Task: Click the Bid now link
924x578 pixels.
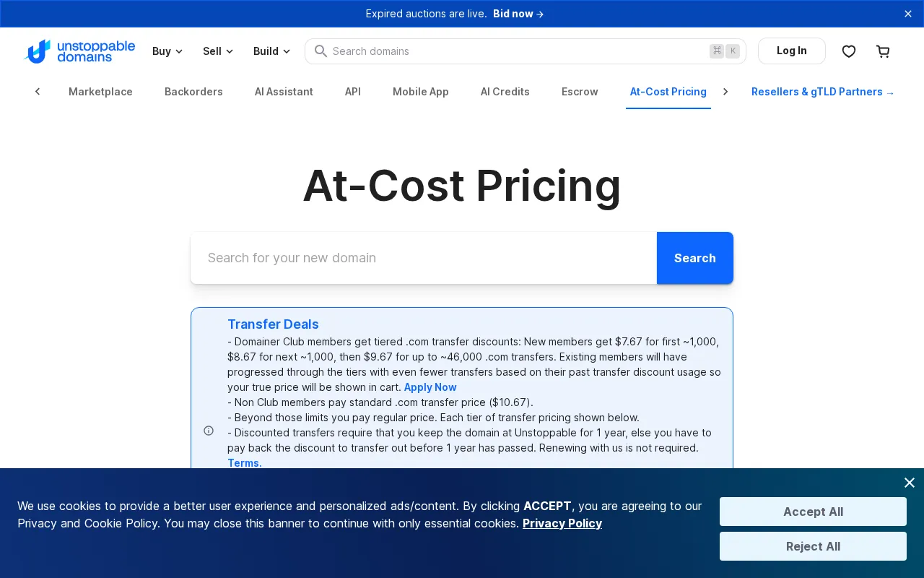Action: pyautogui.click(x=518, y=14)
